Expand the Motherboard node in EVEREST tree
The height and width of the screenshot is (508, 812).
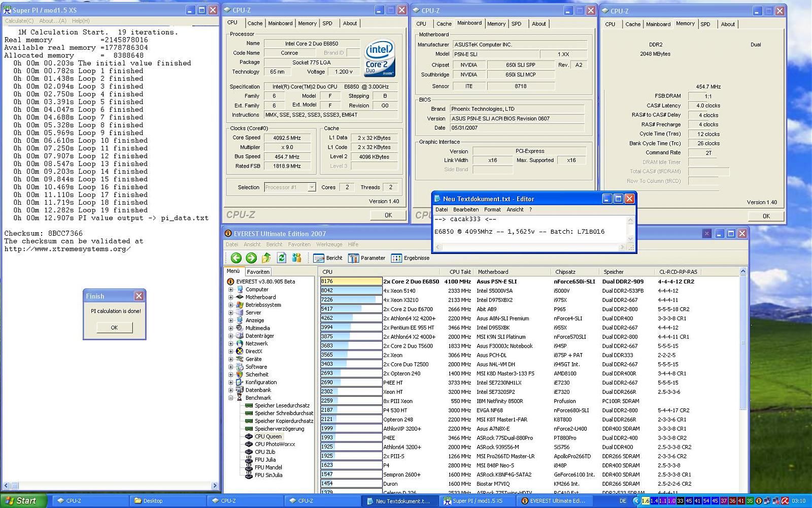(x=231, y=297)
